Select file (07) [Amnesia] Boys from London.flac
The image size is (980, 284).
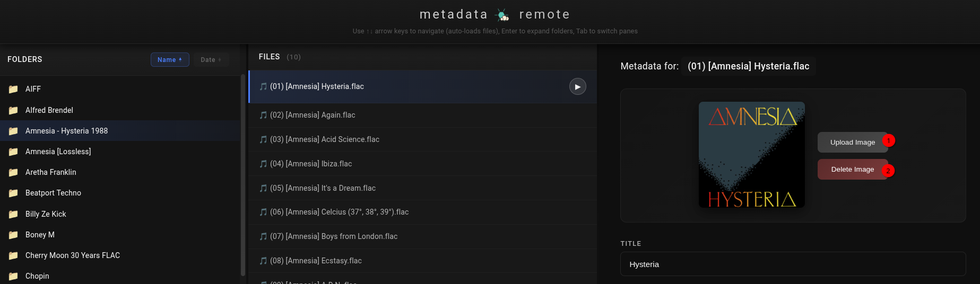(422, 236)
